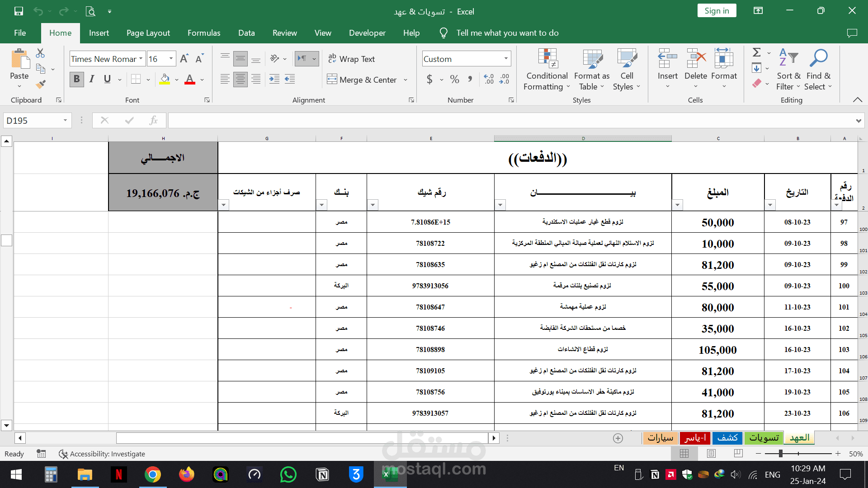Select the Increase Font Size icon
Viewport: 868px width, 488px height.
click(x=184, y=58)
